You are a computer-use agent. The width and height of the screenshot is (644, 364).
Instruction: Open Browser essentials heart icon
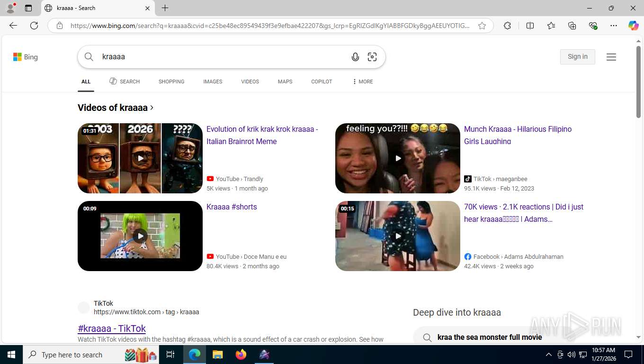click(593, 26)
